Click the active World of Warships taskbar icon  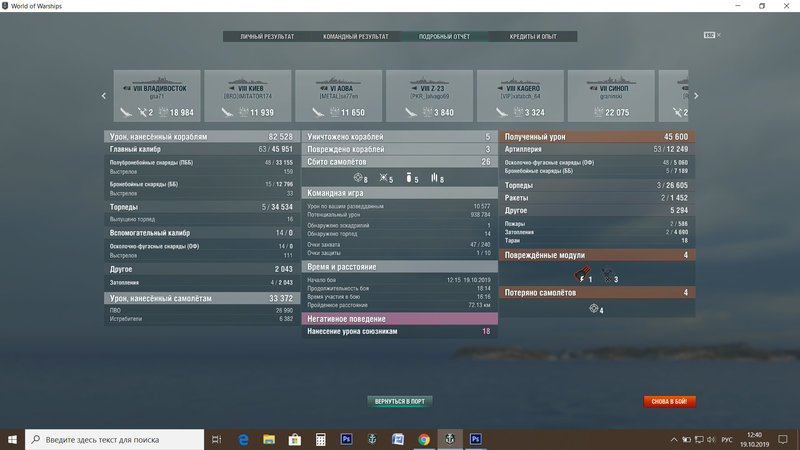449,439
